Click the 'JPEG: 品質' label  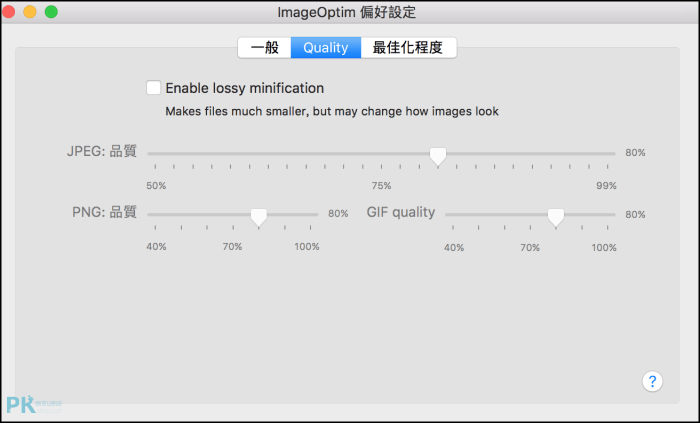click(x=102, y=151)
